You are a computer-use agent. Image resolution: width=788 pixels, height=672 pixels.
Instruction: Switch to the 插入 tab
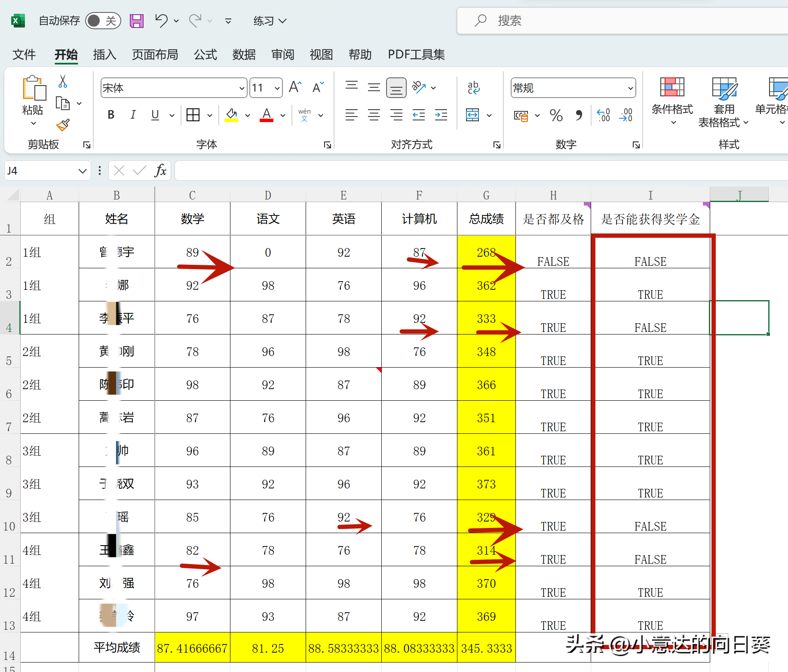(x=104, y=55)
